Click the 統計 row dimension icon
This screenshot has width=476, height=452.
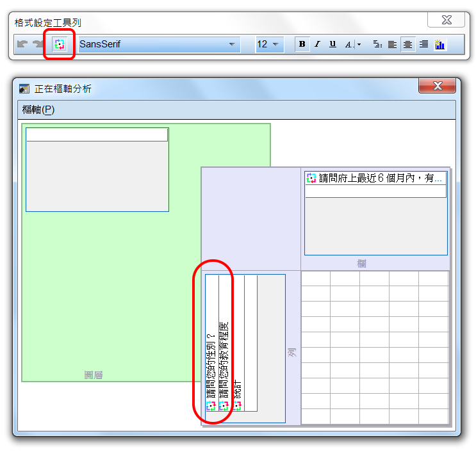point(237,405)
